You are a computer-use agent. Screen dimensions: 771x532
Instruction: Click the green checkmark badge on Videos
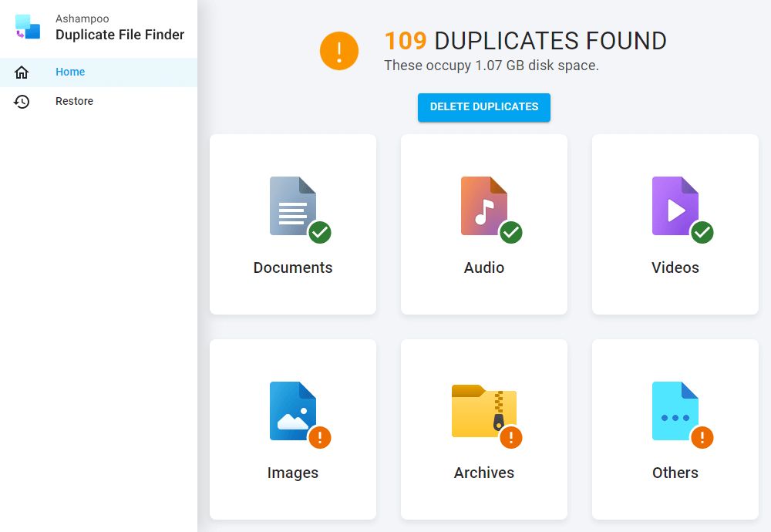pyautogui.click(x=702, y=232)
